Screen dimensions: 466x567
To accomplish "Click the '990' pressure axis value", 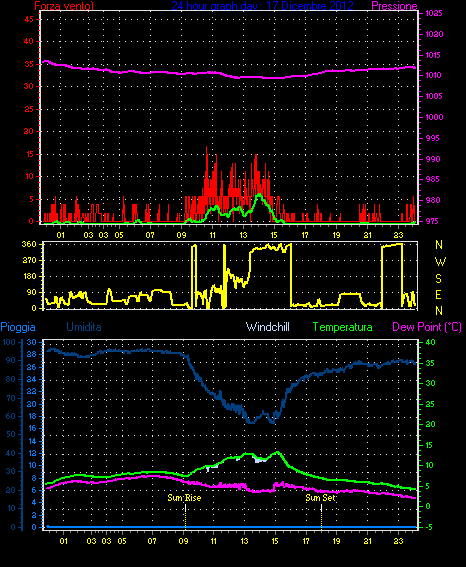I will pyautogui.click(x=433, y=159).
